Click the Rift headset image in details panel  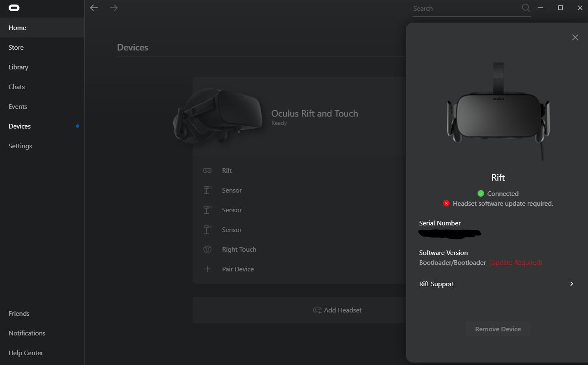pyautogui.click(x=498, y=111)
